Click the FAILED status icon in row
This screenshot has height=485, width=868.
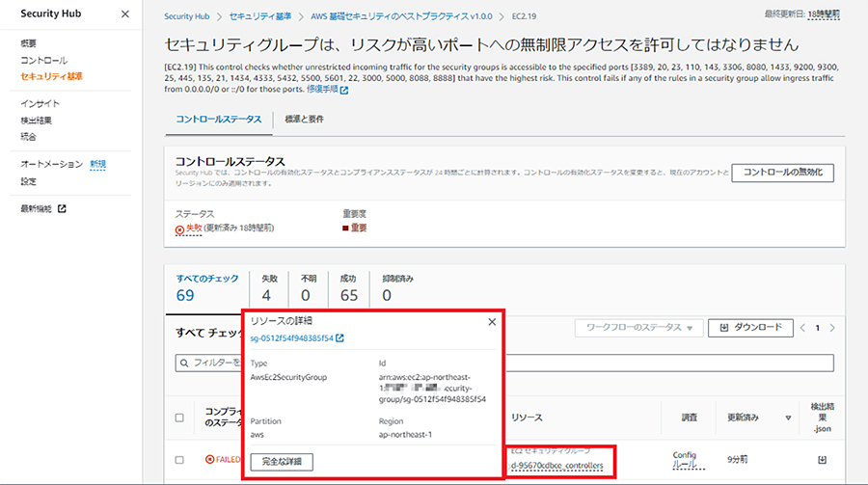(210, 460)
